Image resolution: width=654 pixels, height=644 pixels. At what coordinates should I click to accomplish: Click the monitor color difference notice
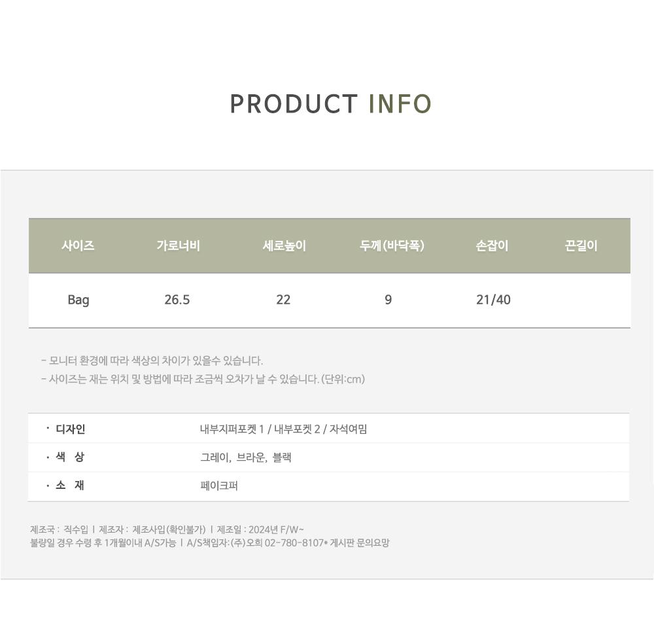(x=152, y=361)
